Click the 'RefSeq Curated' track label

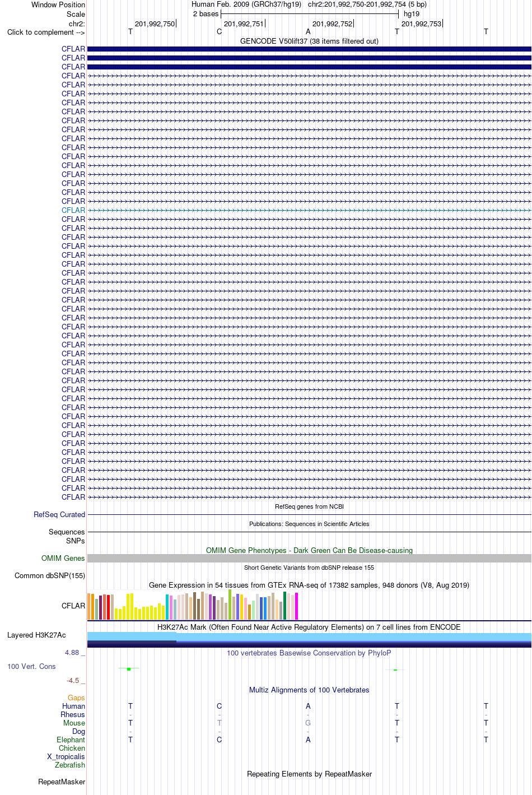coord(59,514)
